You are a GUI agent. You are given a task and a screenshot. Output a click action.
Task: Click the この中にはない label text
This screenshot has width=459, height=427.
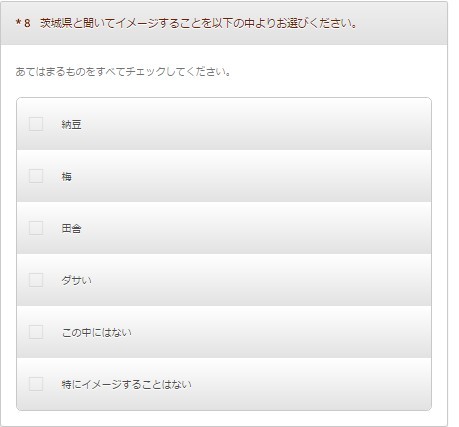pyautogui.click(x=97, y=333)
